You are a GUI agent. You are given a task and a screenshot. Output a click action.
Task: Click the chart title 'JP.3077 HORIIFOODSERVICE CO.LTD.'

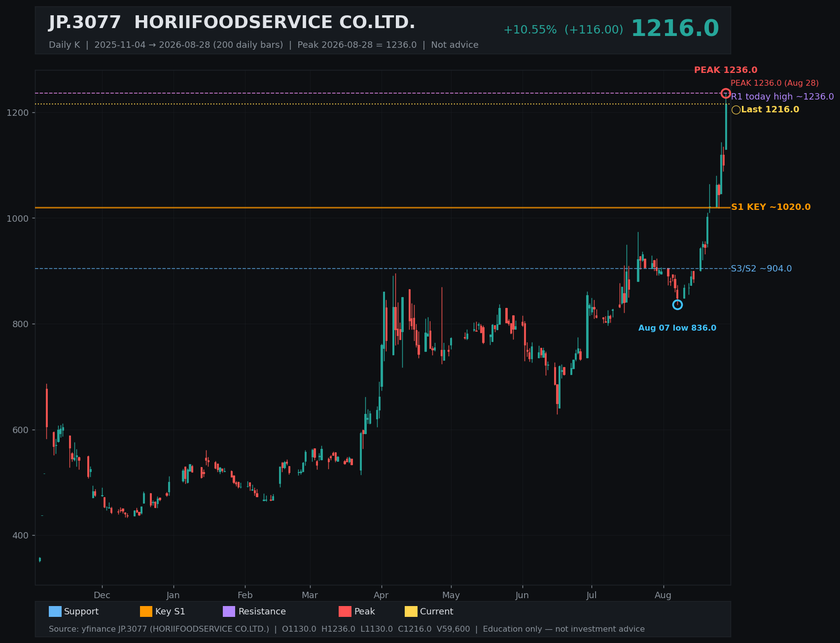[232, 23]
